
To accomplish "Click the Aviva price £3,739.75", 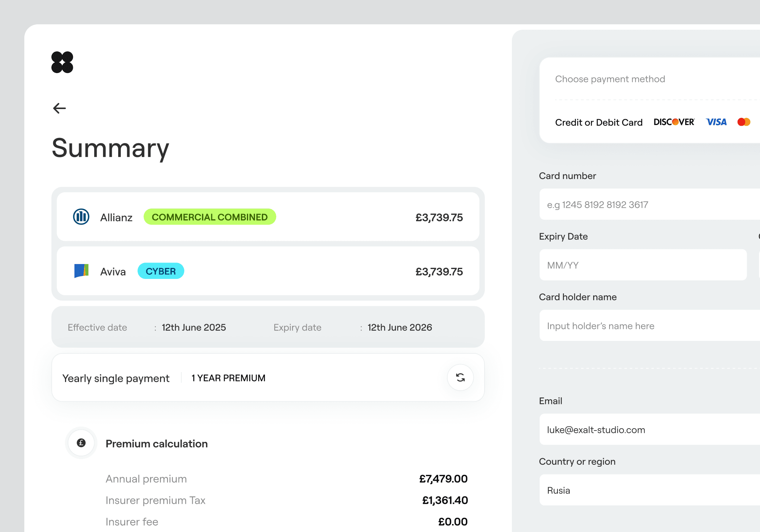I will (439, 272).
